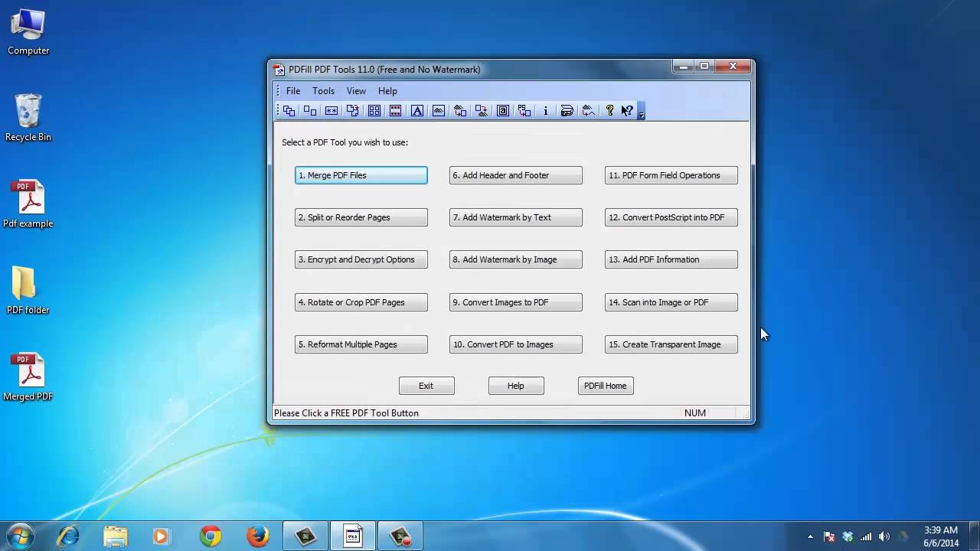Click 14. Scan into Image or PDF

point(671,302)
